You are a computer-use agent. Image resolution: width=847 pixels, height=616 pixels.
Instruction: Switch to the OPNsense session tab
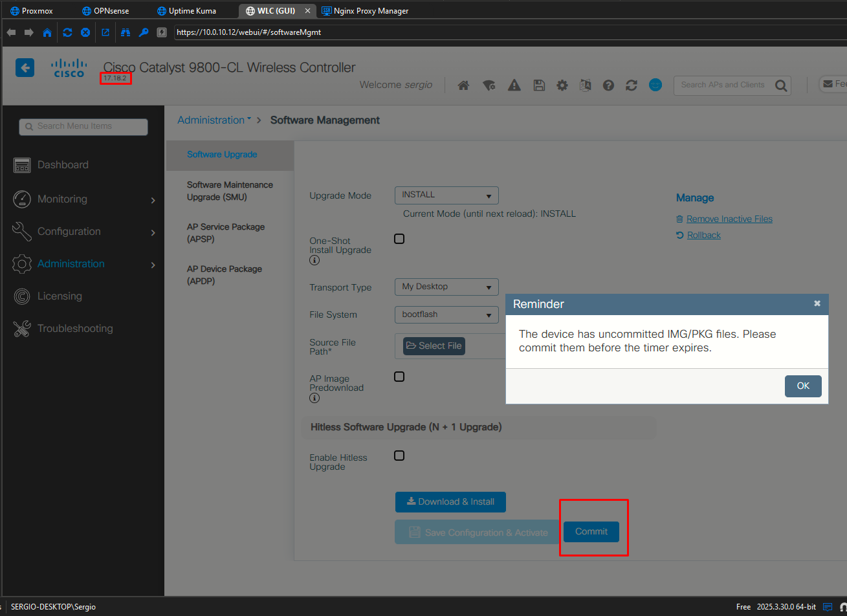click(106, 11)
